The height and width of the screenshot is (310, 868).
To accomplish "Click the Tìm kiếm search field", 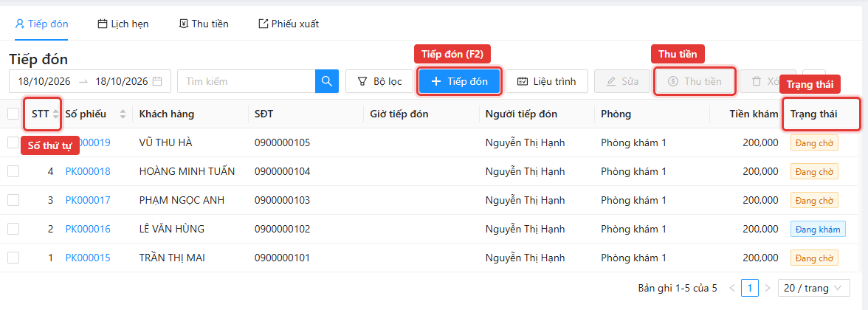I will (247, 81).
